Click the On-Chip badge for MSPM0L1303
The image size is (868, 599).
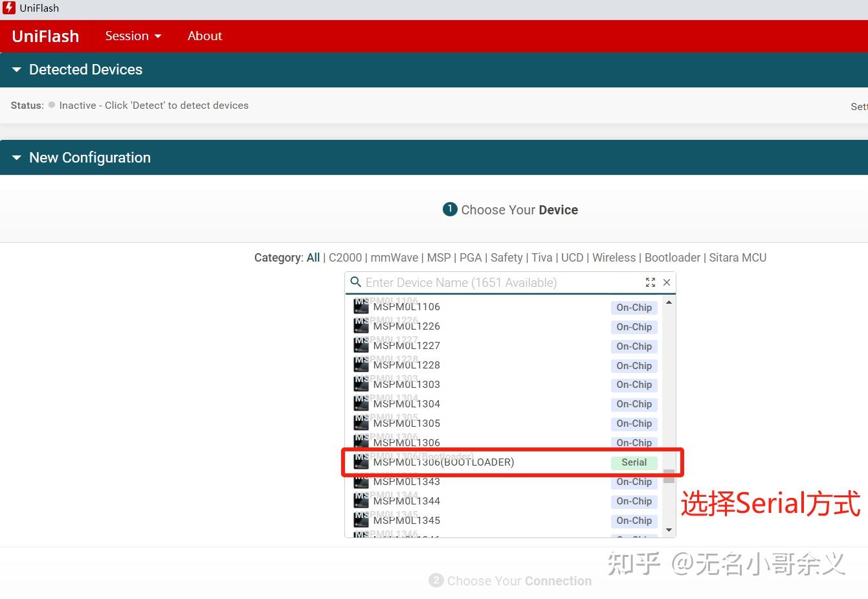633,385
